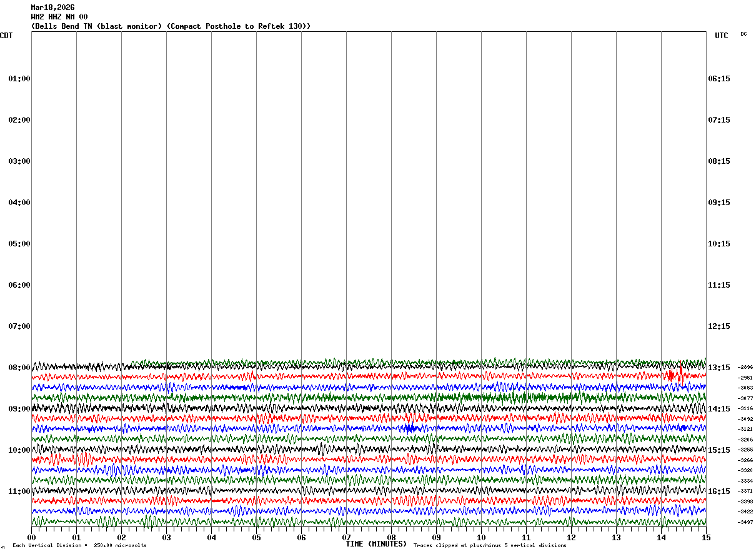This screenshot has height=554, width=756.
Task: Click the DC offset value '-3334'
Action: click(745, 481)
